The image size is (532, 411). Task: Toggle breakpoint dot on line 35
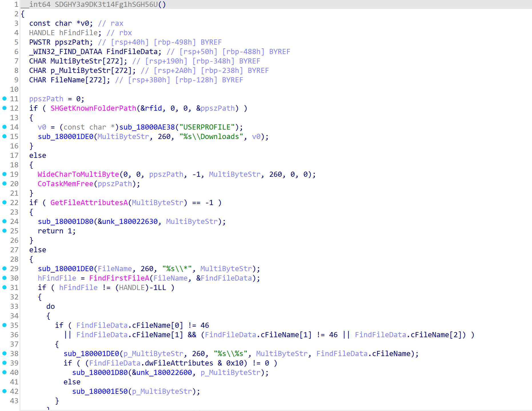point(4,325)
